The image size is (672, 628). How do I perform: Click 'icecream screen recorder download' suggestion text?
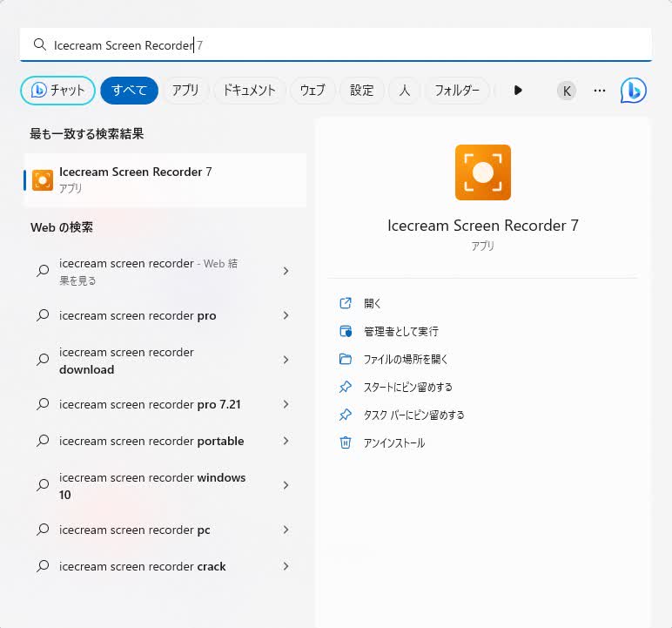point(126,361)
